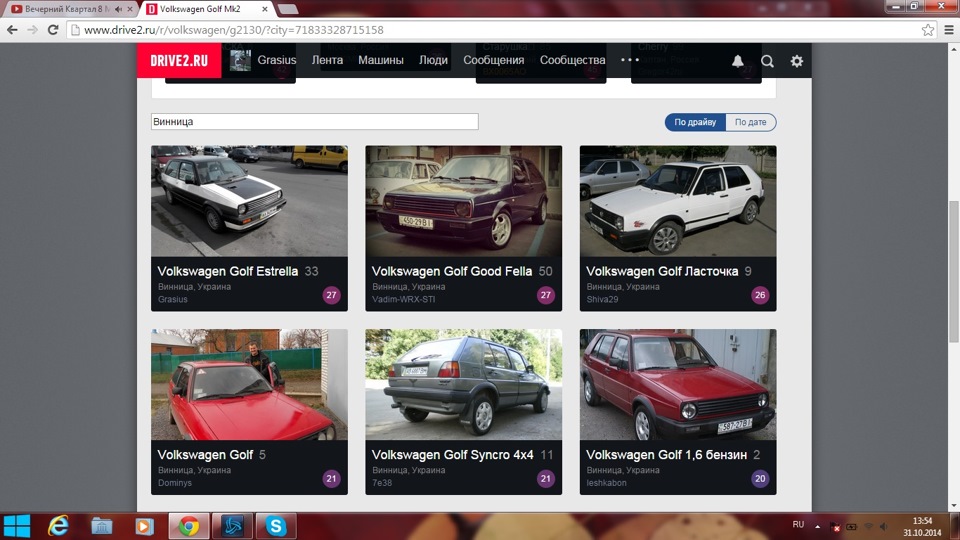Click owner name leshkabon
Screen dimensions: 960x540
point(606,483)
